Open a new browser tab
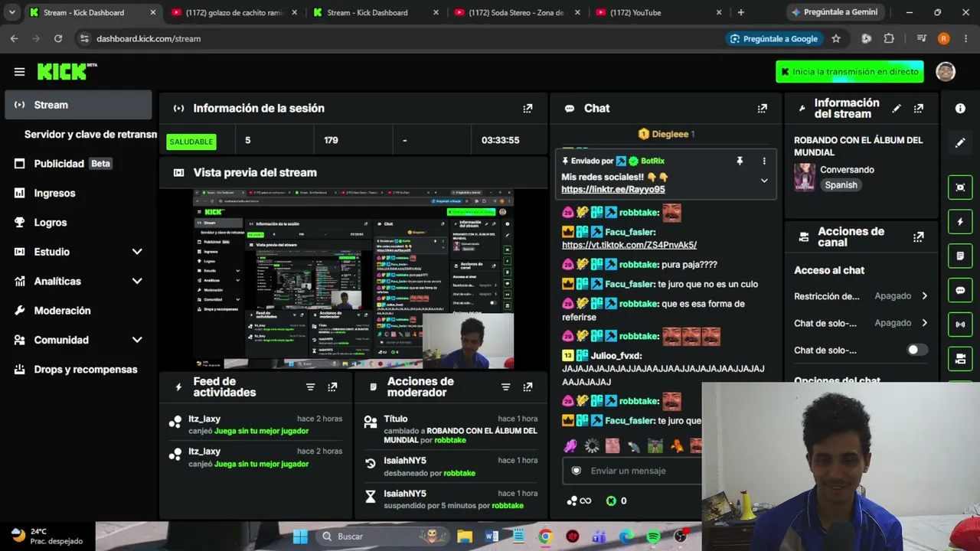The width and height of the screenshot is (980, 551). [x=740, y=12]
